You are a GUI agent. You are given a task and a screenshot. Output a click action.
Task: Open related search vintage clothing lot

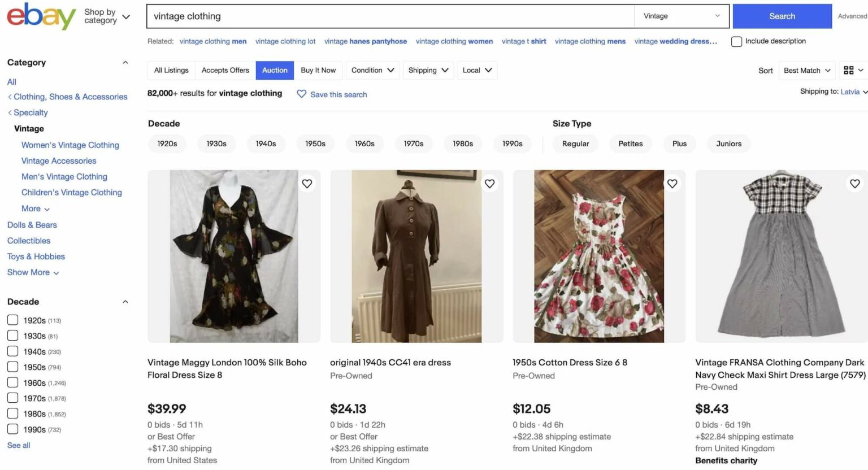point(285,41)
